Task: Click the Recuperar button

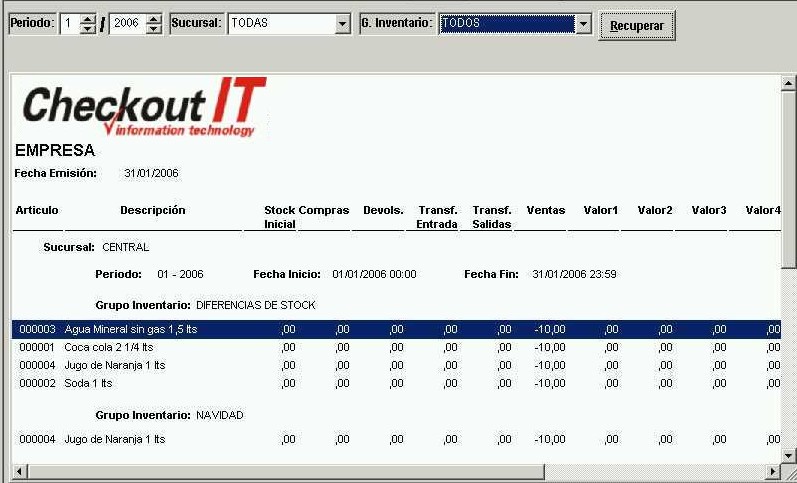Action: click(637, 25)
